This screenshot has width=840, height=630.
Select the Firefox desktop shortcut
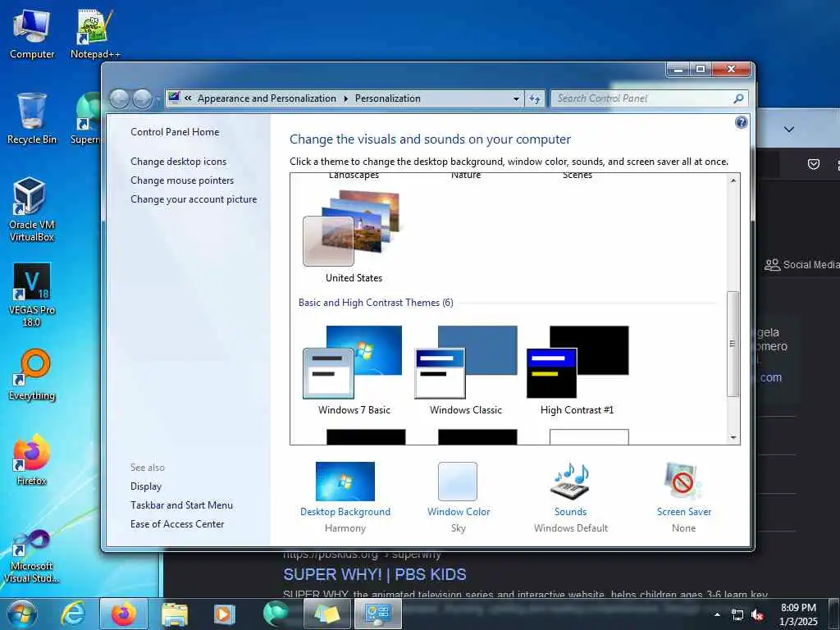coord(32,459)
